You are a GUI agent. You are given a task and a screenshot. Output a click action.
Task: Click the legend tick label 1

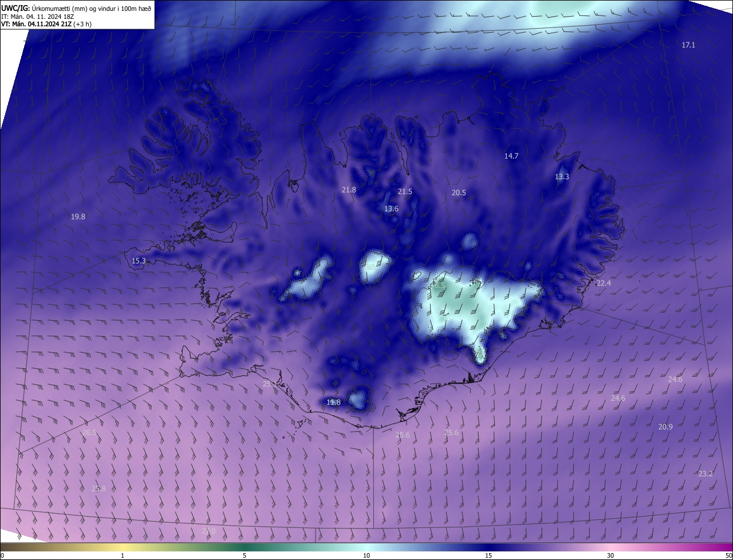click(x=123, y=556)
